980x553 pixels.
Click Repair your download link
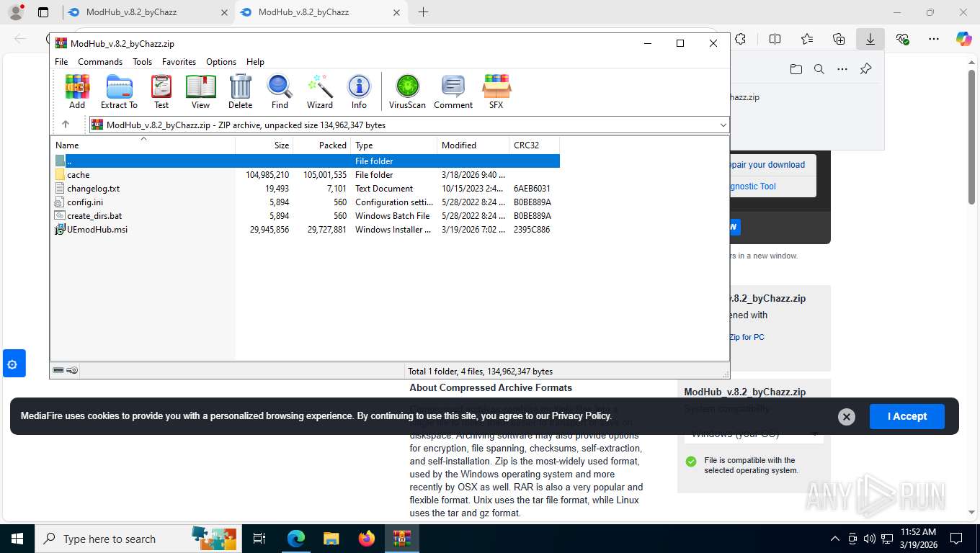[x=767, y=165]
